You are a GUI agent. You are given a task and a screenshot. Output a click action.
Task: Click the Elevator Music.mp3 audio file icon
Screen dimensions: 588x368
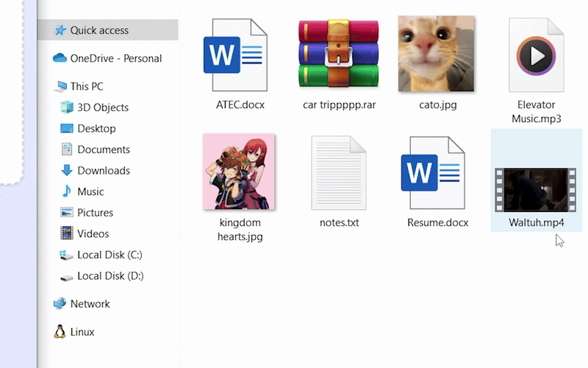pos(536,55)
